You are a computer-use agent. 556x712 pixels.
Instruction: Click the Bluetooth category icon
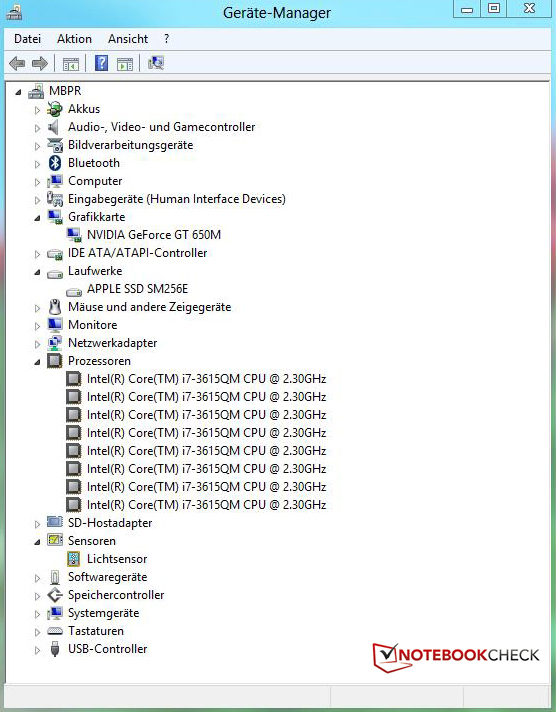pyautogui.click(x=55, y=163)
